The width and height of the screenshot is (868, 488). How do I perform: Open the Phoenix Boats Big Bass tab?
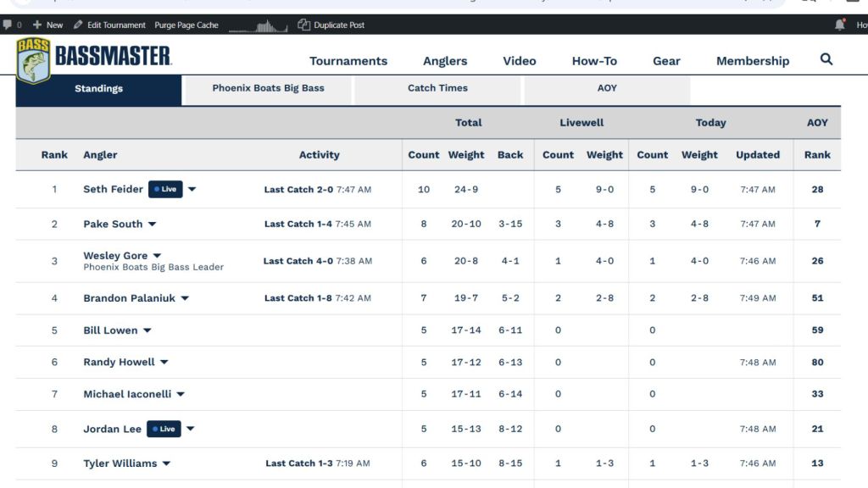(x=268, y=88)
